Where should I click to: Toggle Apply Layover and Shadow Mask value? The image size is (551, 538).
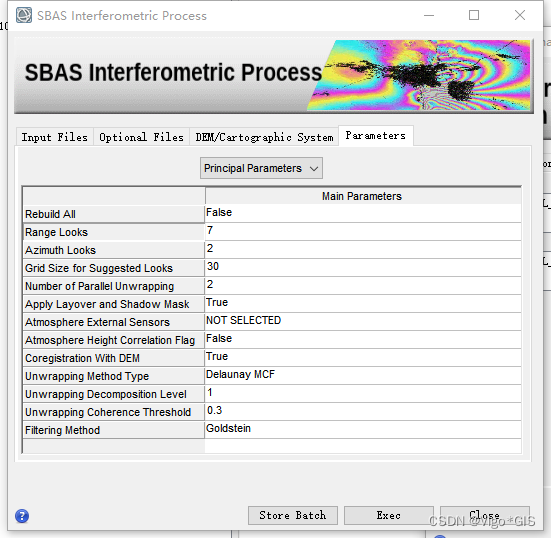click(x=363, y=303)
